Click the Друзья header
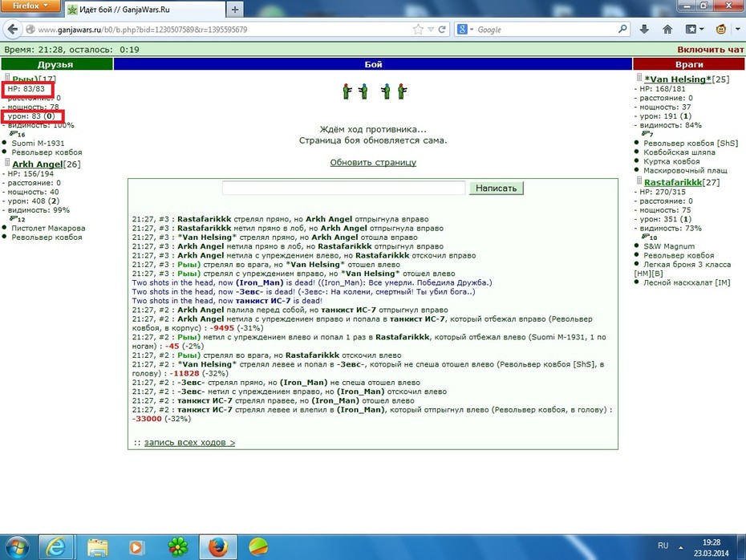This screenshot has height=560, width=746. tap(56, 64)
